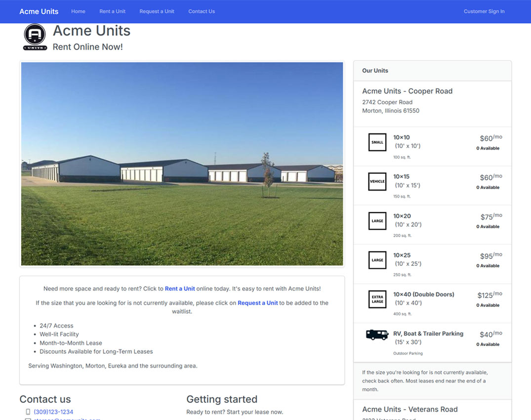531x420 pixels.
Task: Click the Rent Online Now! tagline
Action: pos(88,47)
